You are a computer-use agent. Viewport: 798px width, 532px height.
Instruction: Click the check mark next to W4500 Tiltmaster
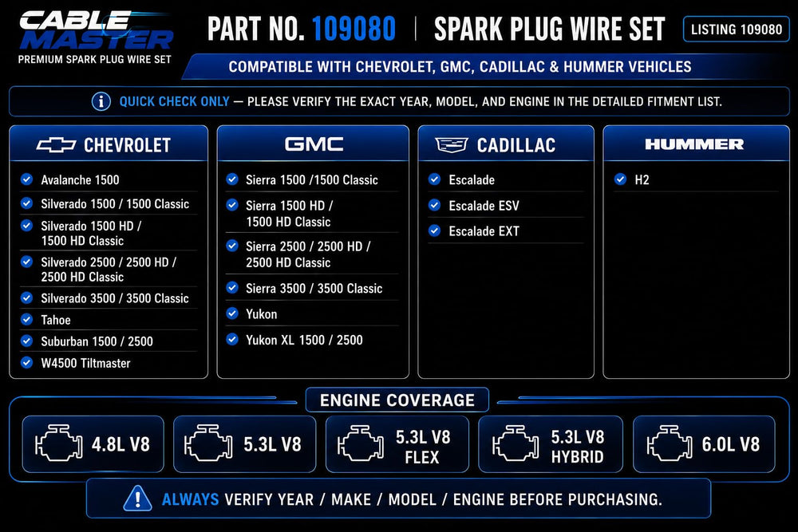point(26,362)
